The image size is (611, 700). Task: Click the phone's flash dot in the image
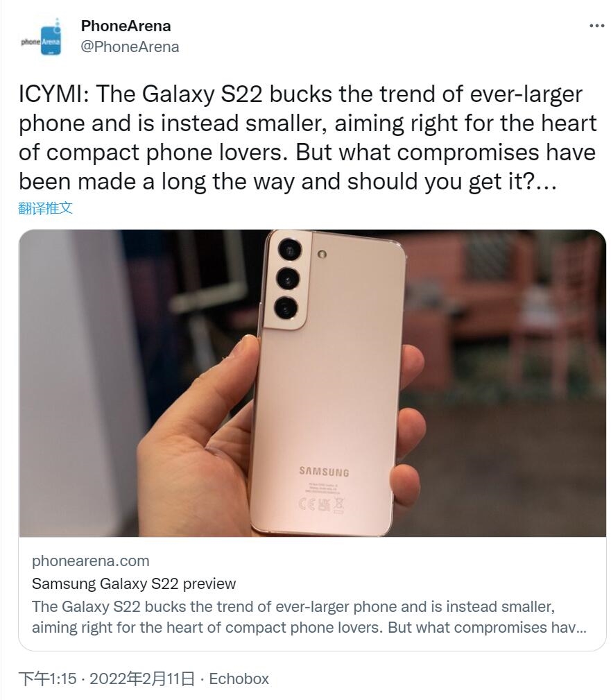tap(322, 254)
